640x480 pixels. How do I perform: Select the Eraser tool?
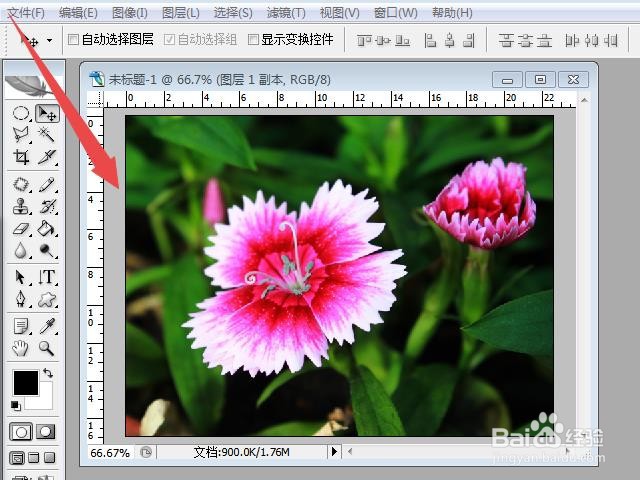point(21,229)
